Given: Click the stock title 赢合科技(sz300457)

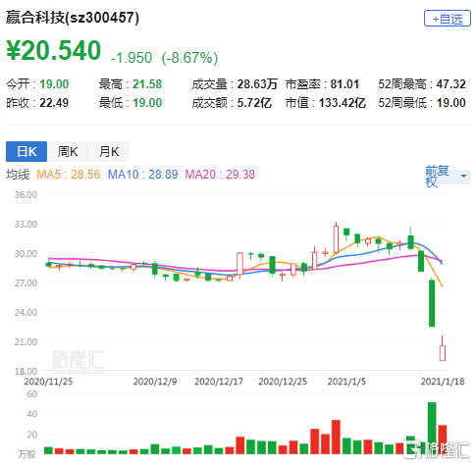Looking at the screenshot, I should pos(73,18).
